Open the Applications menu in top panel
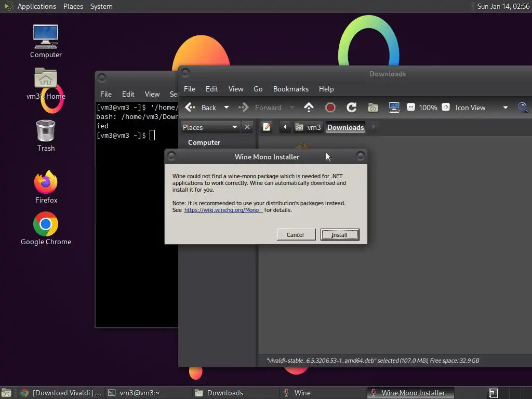This screenshot has width=532, height=399. 37,6
